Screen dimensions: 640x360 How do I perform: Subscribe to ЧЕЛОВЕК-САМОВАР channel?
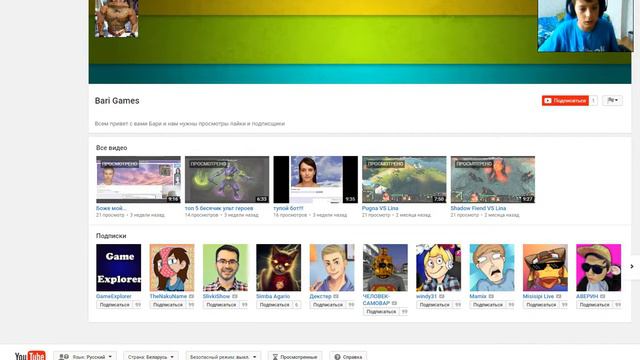coord(381,312)
